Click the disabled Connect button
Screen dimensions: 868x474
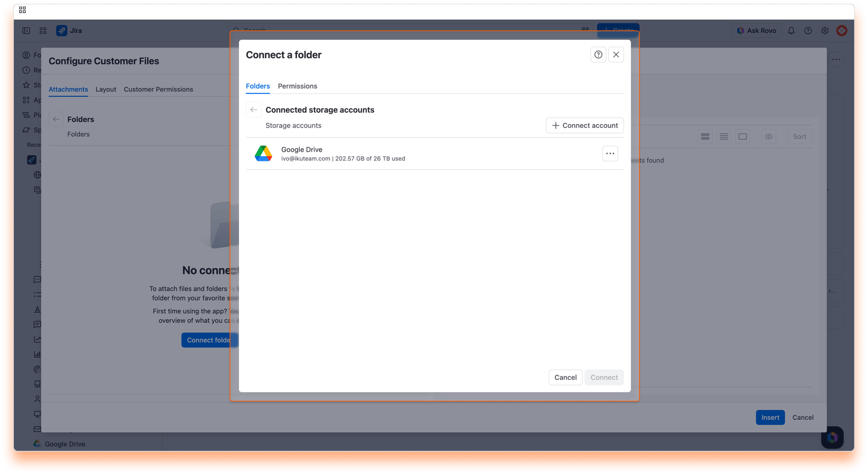click(604, 377)
